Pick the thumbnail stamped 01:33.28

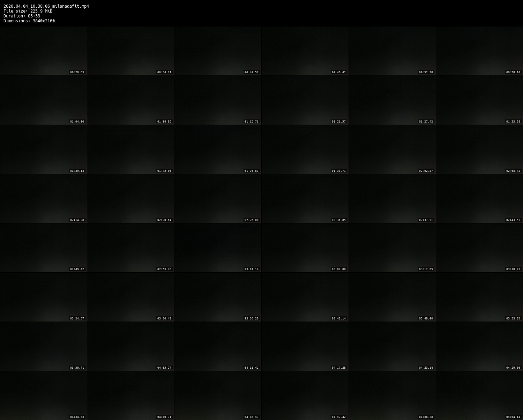[x=479, y=100]
